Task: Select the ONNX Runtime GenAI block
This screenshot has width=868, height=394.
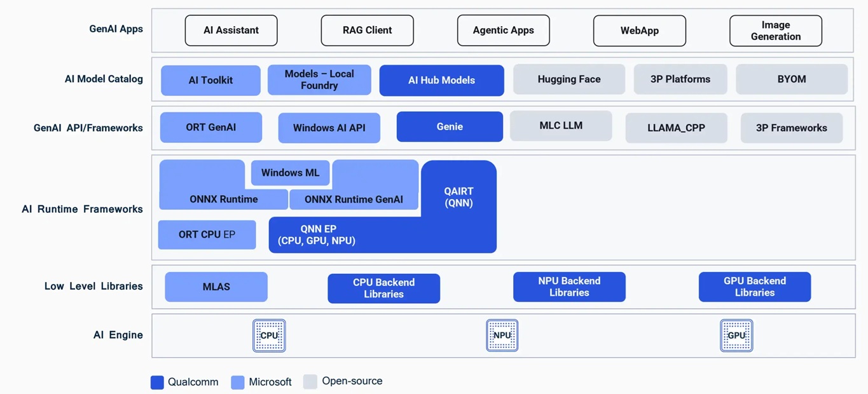Action: click(354, 199)
